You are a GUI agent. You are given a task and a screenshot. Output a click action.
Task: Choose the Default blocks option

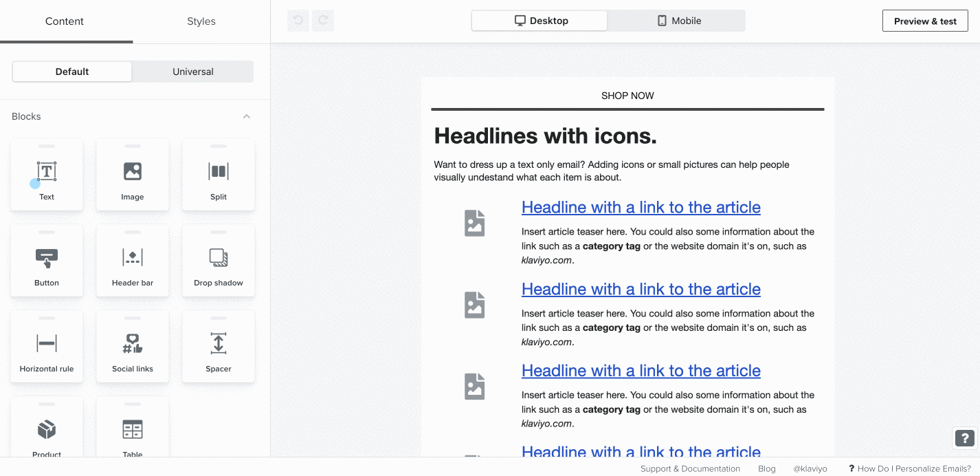tap(72, 72)
